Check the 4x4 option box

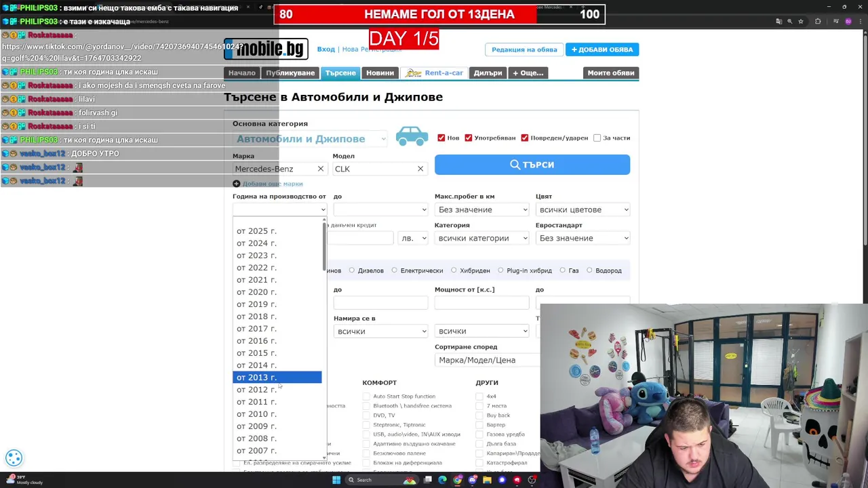point(480,396)
